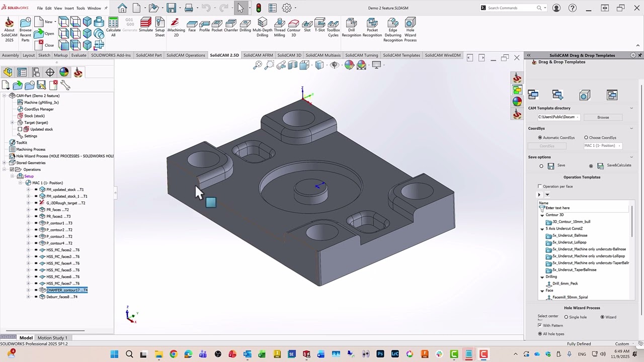Select Automatic CoordSys radio button
This screenshot has width=644, height=362.
click(540, 138)
